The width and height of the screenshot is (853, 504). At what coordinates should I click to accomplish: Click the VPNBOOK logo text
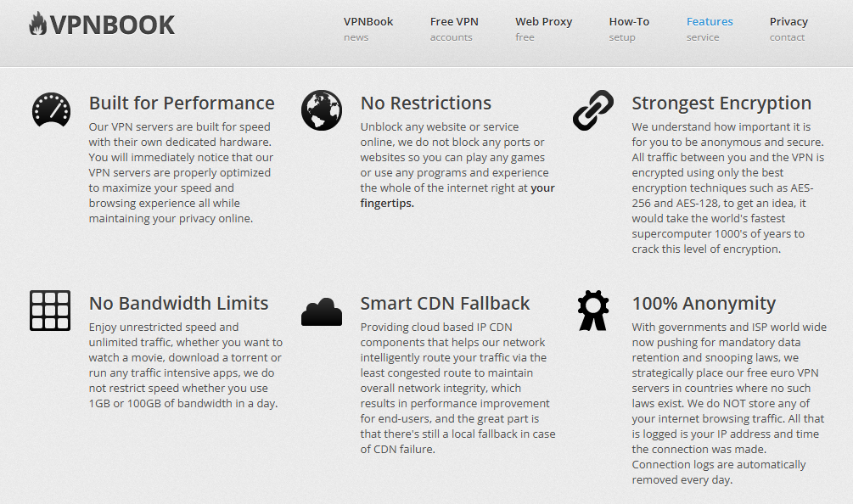pyautogui.click(x=112, y=25)
